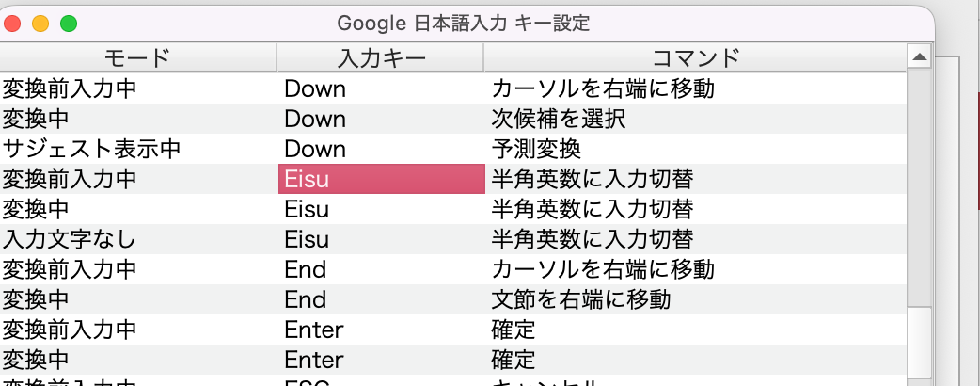This screenshot has width=980, height=386.
Task: Click the コマンド column header
Action: point(695,58)
